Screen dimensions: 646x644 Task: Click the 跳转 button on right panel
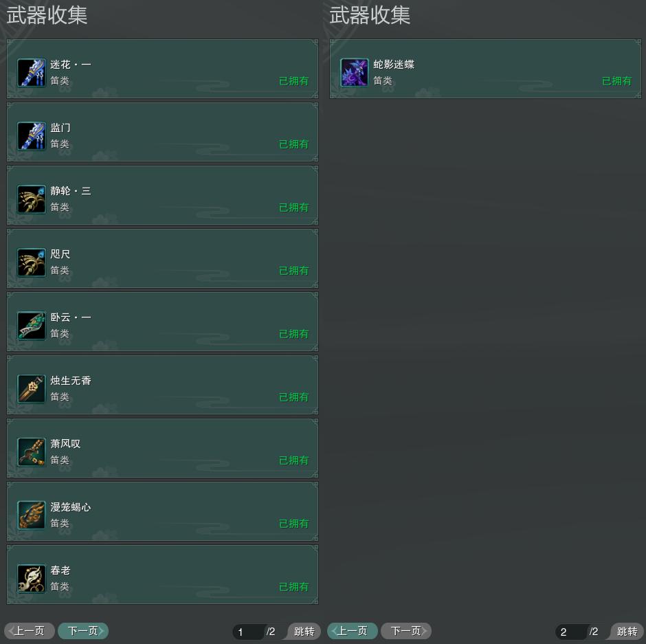click(627, 631)
